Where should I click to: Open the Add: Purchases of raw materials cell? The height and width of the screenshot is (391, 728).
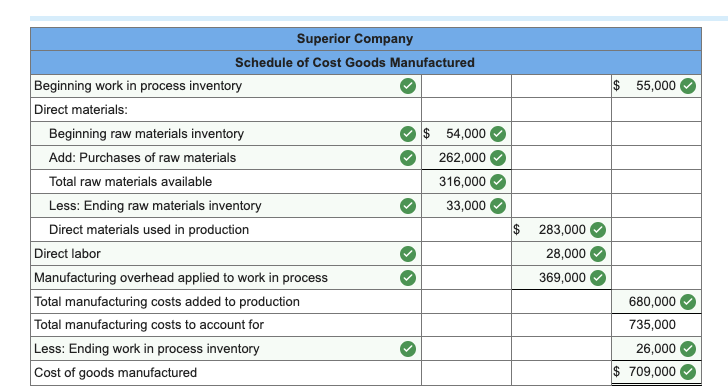tap(226, 158)
